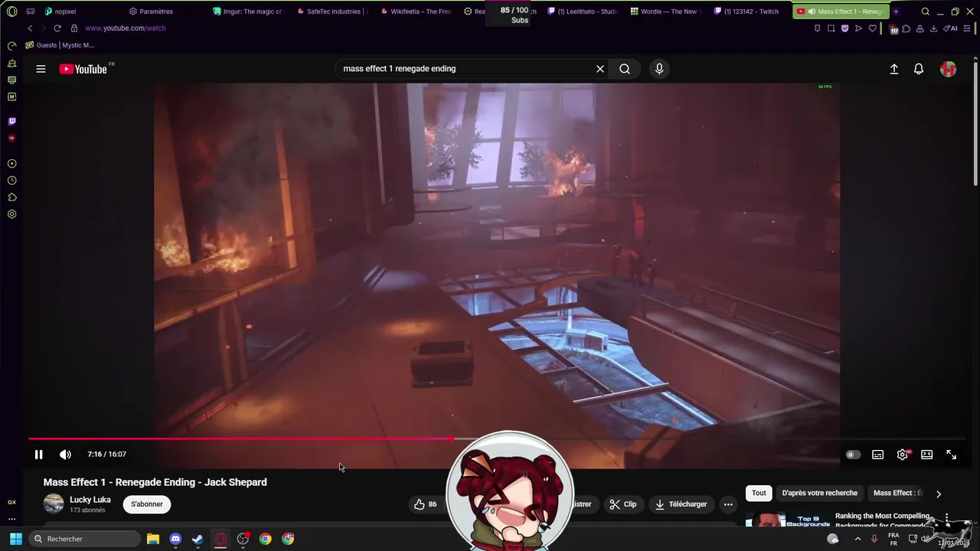Add page to bookmarks with the heart icon
Image resolution: width=980 pixels, height=551 pixels.
[872, 28]
